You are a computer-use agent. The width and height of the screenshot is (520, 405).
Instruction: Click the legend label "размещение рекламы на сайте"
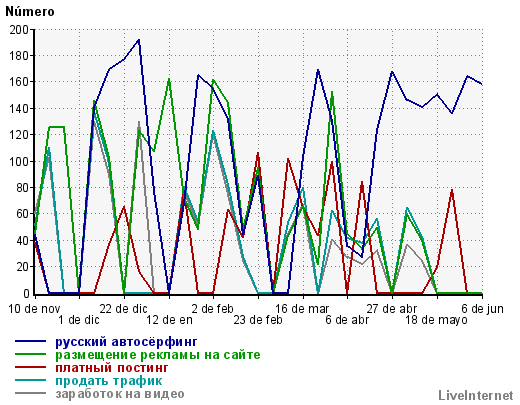tap(158, 355)
